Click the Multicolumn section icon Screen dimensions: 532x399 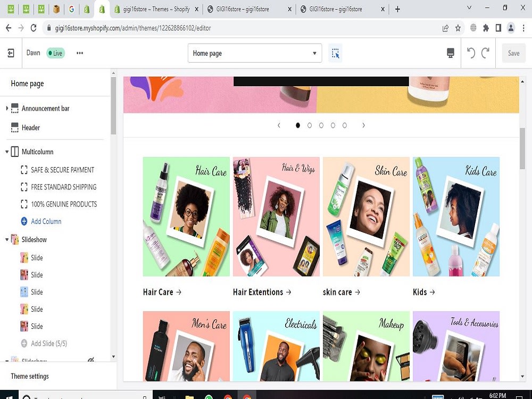click(14, 152)
